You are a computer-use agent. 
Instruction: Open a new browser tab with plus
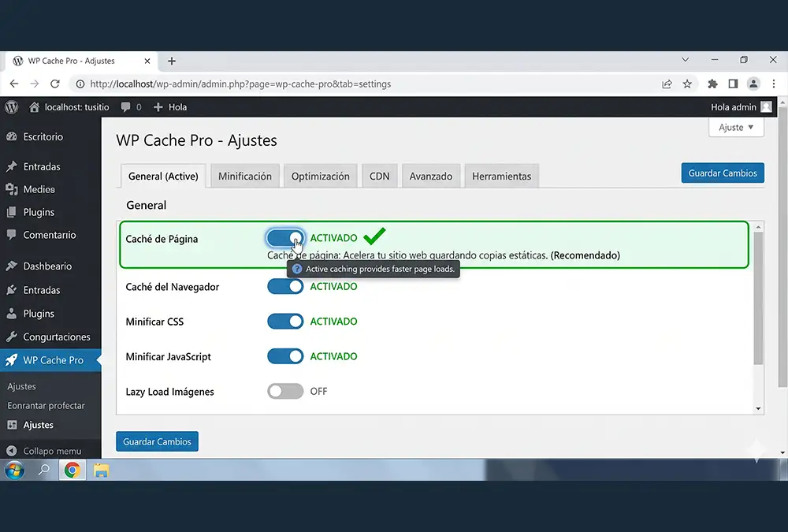pos(171,61)
